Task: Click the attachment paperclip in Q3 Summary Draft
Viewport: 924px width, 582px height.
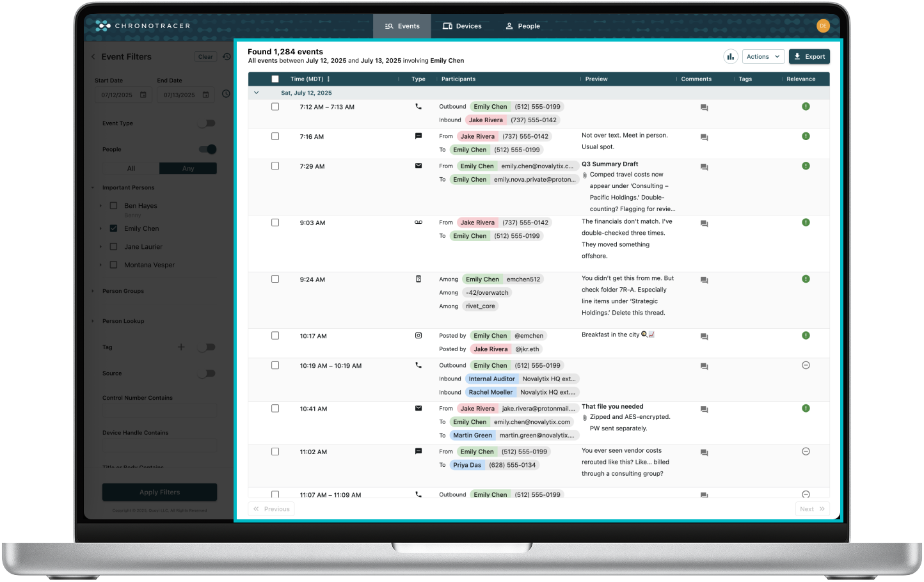Action: [585, 175]
